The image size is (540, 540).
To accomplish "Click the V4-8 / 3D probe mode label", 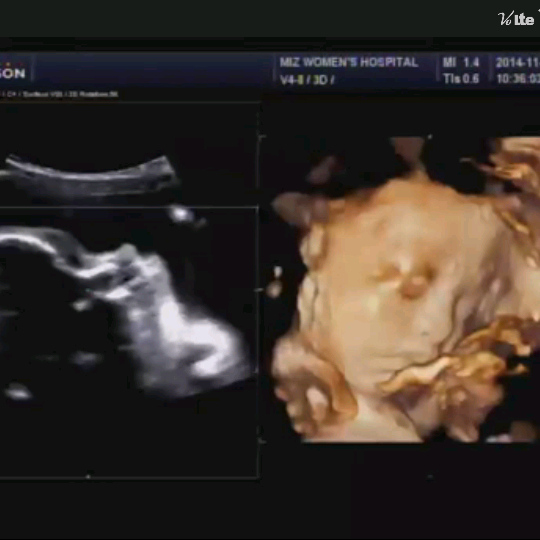I will click(307, 80).
